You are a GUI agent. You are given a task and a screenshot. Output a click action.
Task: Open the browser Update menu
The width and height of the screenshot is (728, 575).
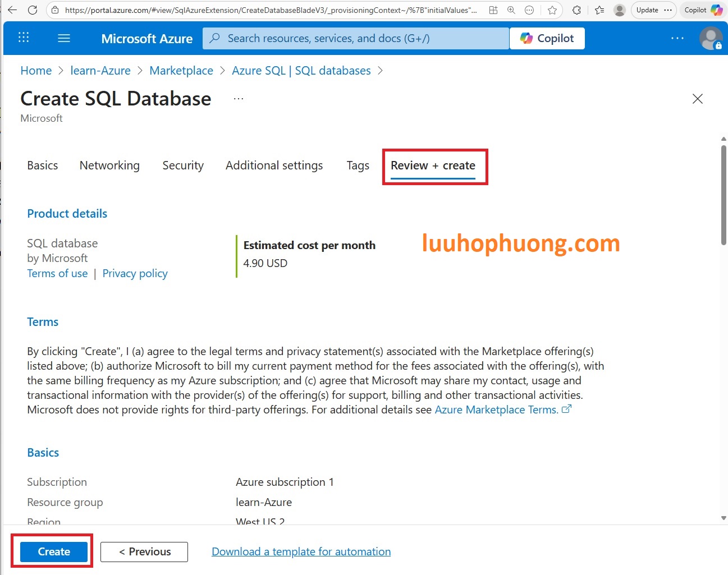[653, 10]
